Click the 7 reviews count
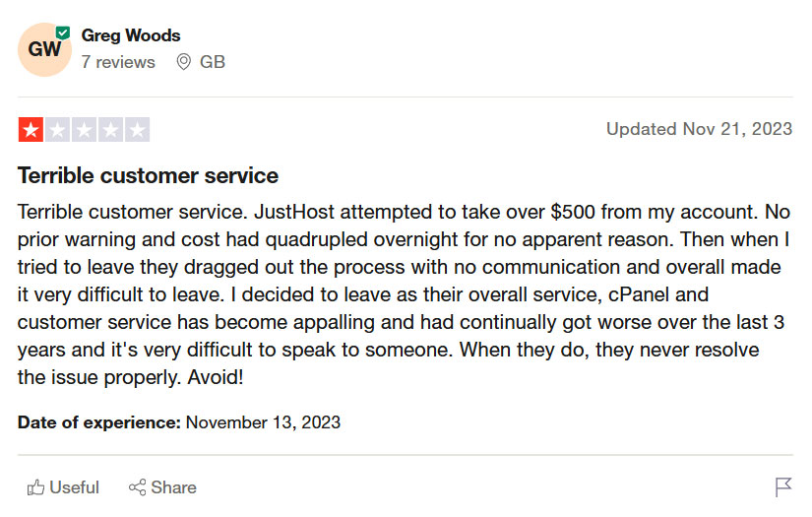 click(118, 62)
